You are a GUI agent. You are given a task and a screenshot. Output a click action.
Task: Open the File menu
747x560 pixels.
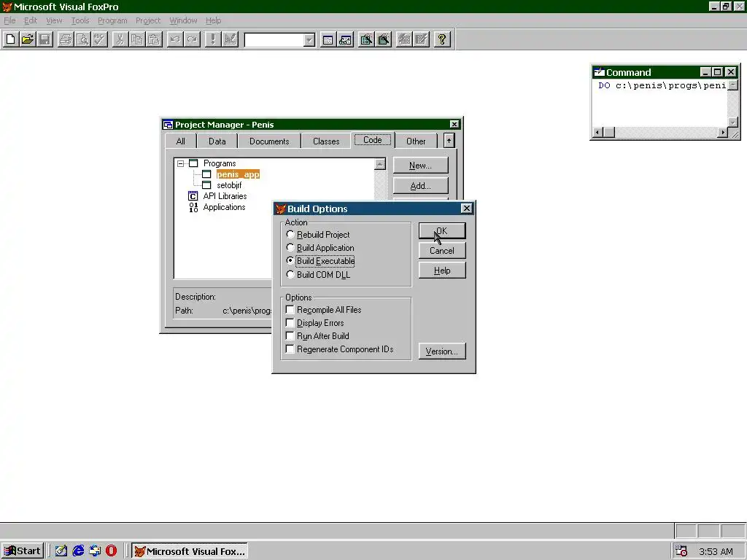coord(9,20)
